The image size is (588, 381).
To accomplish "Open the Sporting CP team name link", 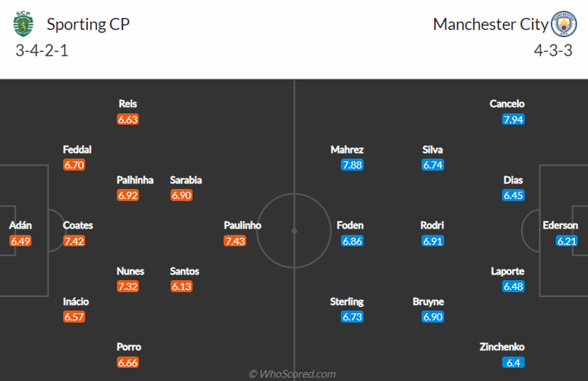I will coord(88,24).
